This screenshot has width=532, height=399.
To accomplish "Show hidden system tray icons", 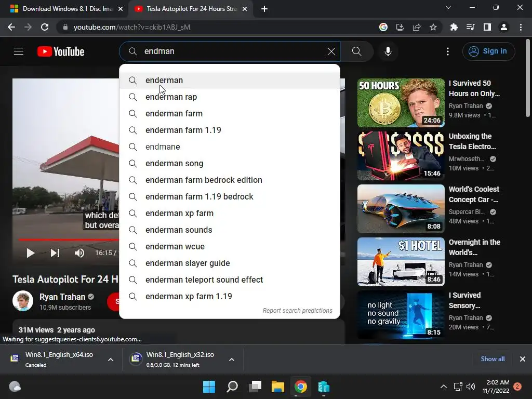I will (x=444, y=387).
